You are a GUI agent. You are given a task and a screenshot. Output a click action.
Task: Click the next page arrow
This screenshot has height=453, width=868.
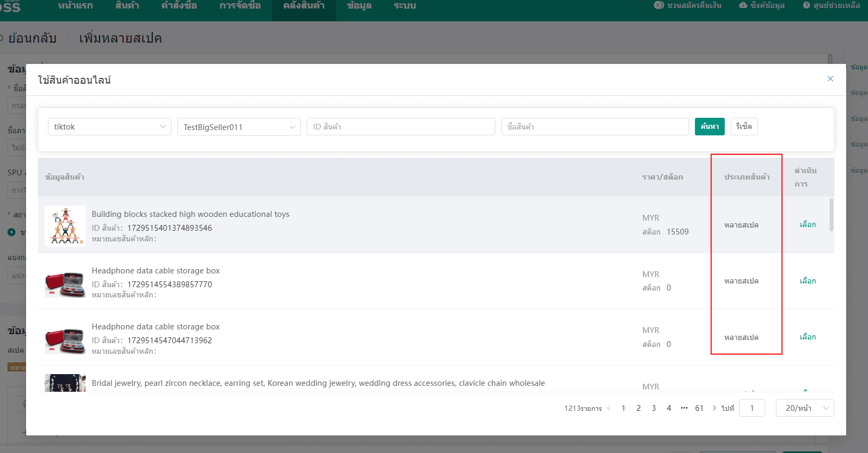[714, 408]
